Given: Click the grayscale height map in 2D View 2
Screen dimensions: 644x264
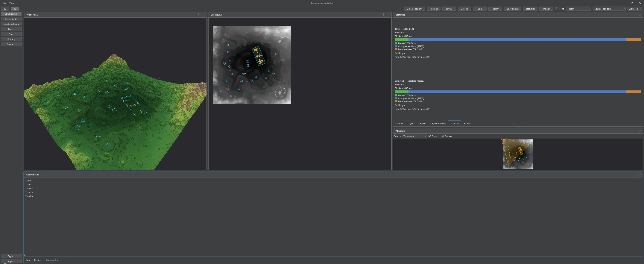Looking at the screenshot, I should point(252,65).
